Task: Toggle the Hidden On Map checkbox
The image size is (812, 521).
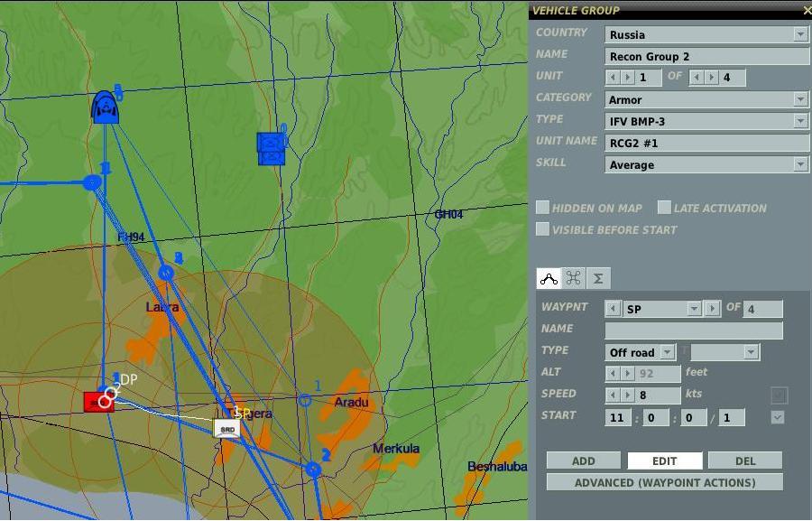Action: 542,208
